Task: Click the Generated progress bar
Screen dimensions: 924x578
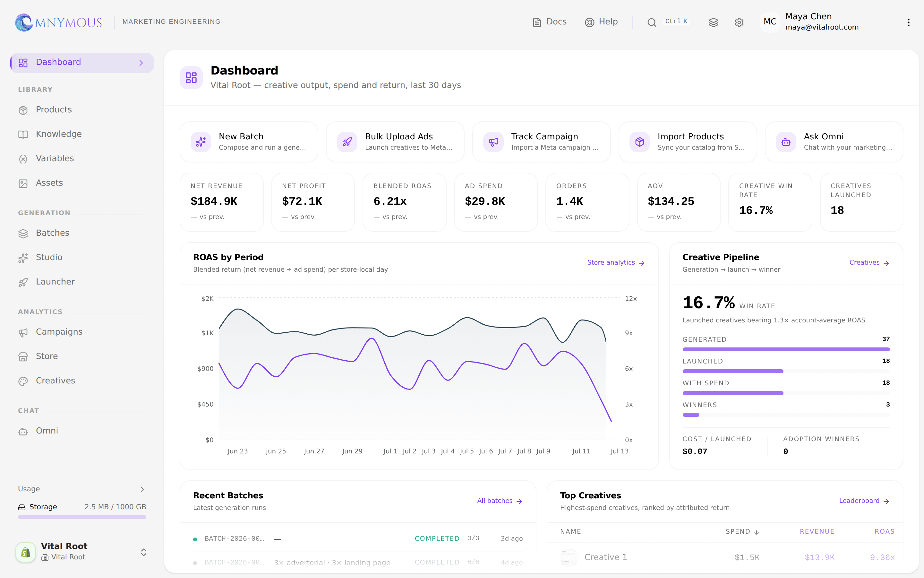Action: 786,349
